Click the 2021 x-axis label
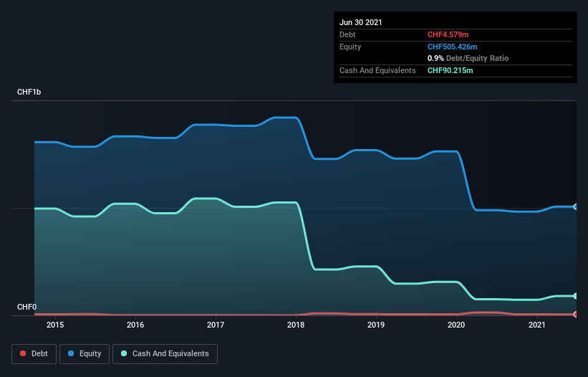The image size is (588, 377). 536,325
